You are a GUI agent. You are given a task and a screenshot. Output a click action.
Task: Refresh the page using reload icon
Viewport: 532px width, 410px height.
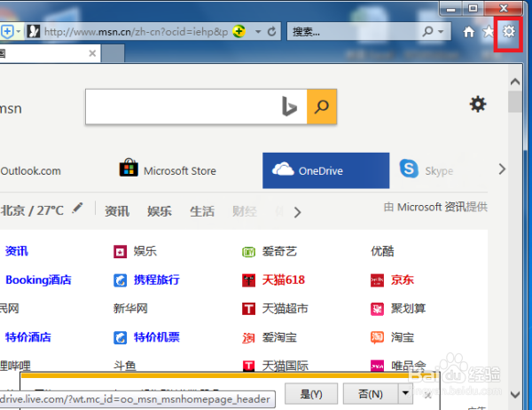272,32
